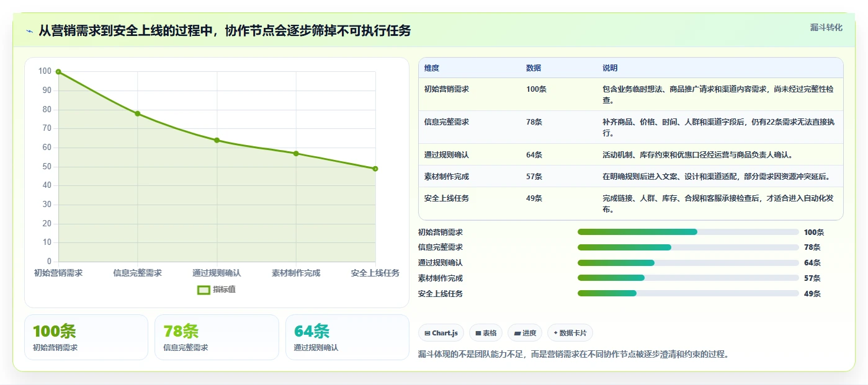Click the 49条 label beside progress bar
The width and height of the screenshot is (868, 385).
coord(812,294)
